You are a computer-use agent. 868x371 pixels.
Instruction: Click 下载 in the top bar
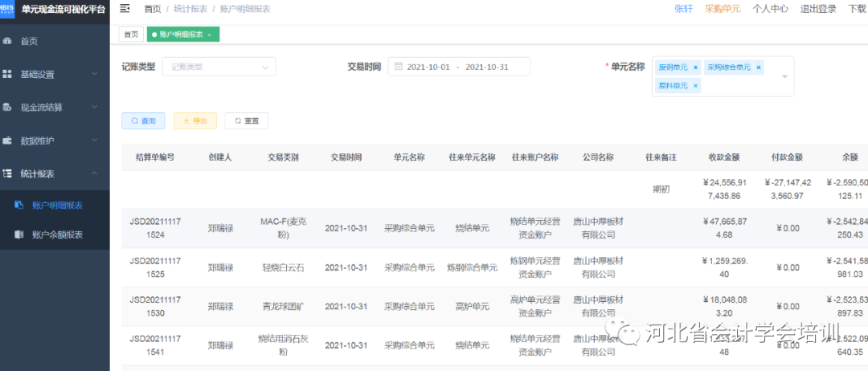pos(858,9)
